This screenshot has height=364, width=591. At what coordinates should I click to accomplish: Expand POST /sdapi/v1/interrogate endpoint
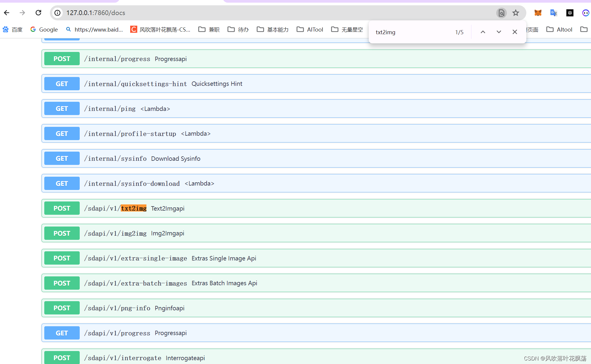pos(316,357)
